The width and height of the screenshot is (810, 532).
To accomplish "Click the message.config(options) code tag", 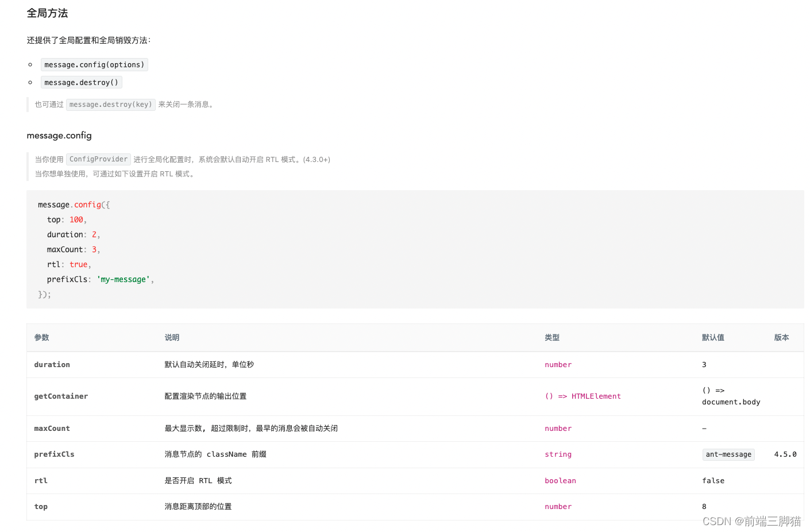I will point(94,64).
